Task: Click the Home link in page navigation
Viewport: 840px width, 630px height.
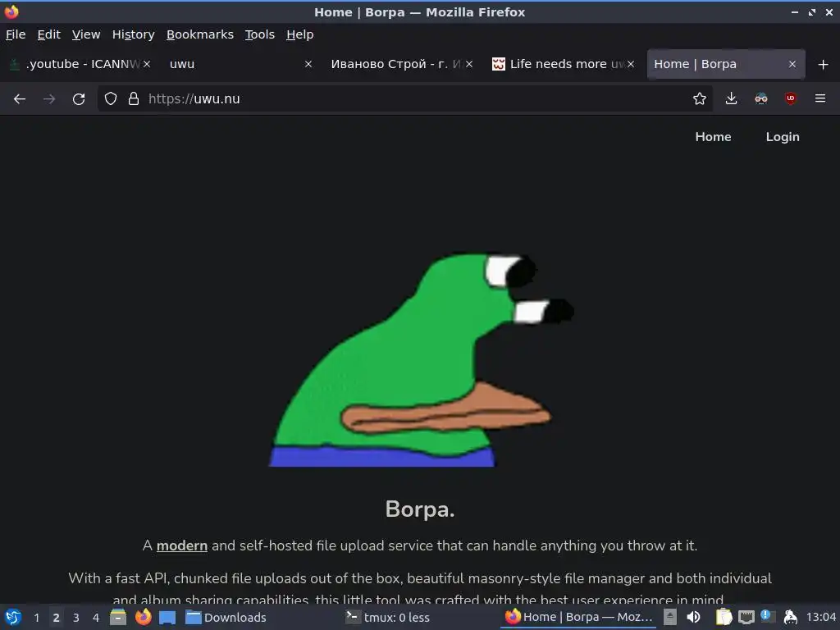Action: pos(713,137)
